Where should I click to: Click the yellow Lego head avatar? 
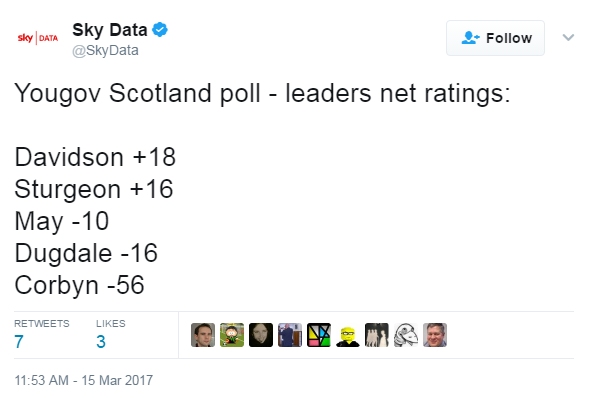point(348,335)
